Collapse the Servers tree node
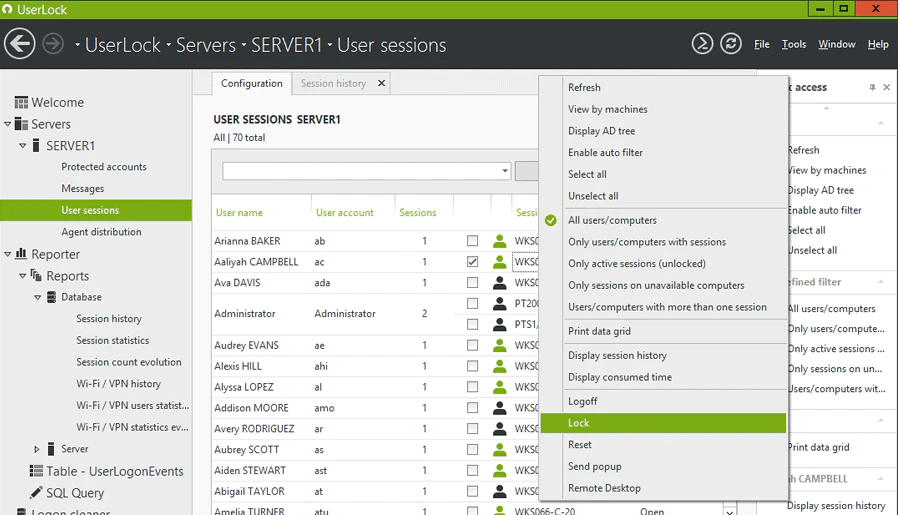The image size is (900, 515). (7, 124)
